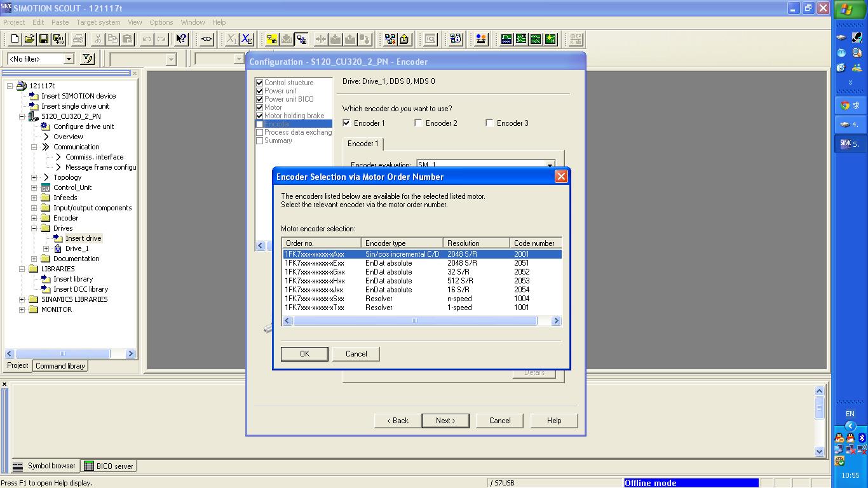Expand the Input/output components folder
This screenshot has width=868, height=488.
tap(34, 208)
